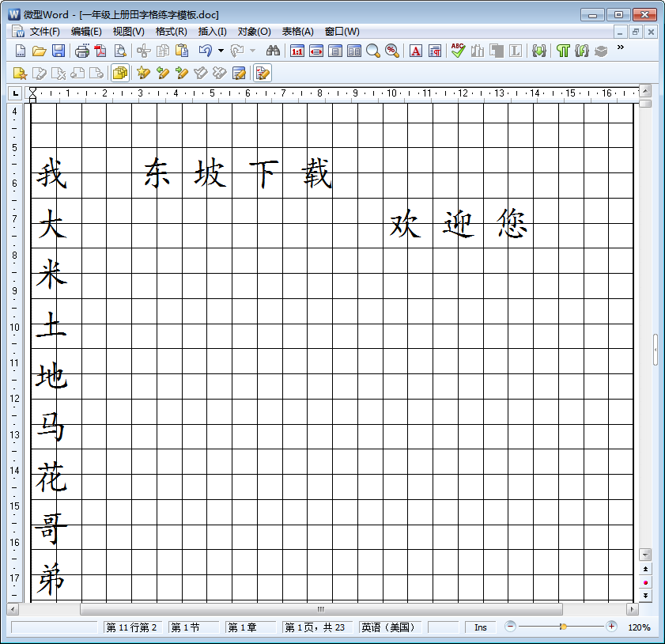Click the plain magnifier zoom icon
Image resolution: width=665 pixels, height=644 pixels.
[372, 51]
